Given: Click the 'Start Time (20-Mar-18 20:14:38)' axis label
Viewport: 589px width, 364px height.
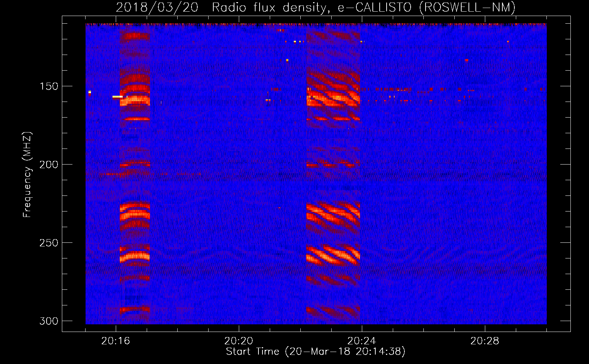Looking at the screenshot, I should coord(316,352).
